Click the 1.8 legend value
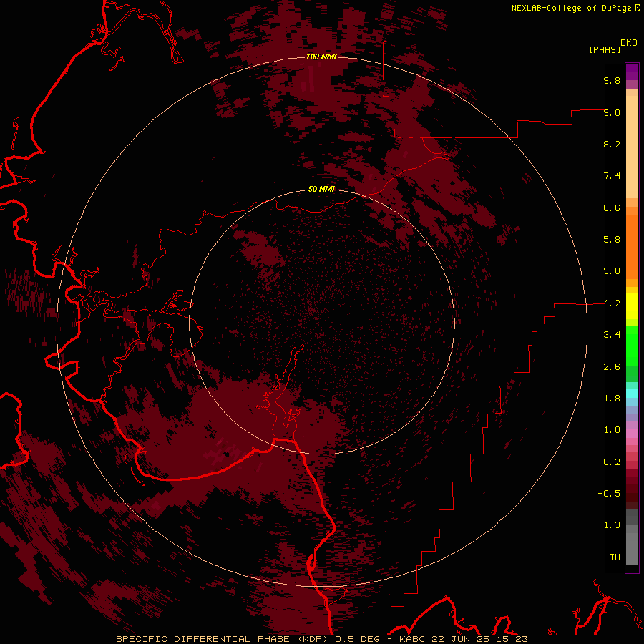The height and width of the screenshot is (644, 644). pos(612,399)
